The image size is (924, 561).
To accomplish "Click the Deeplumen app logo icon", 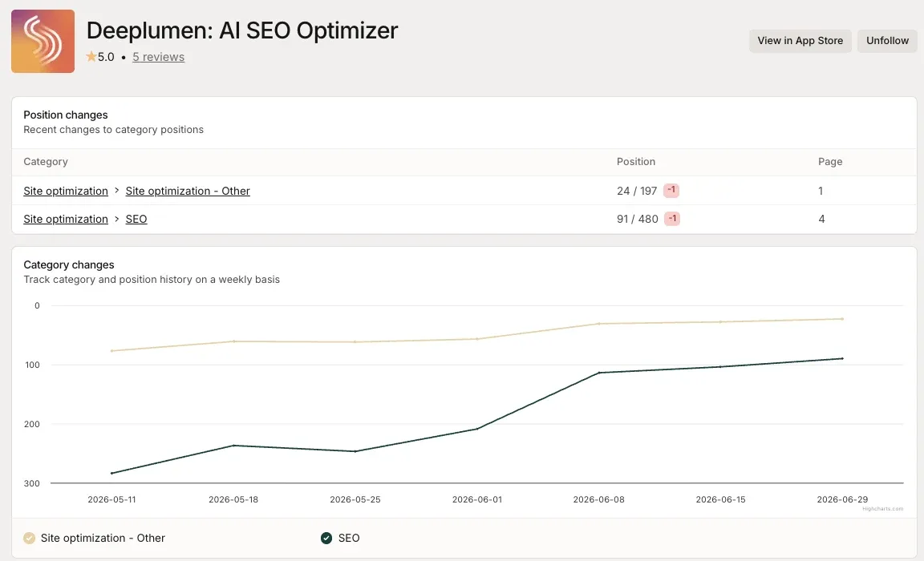I will pyautogui.click(x=43, y=41).
